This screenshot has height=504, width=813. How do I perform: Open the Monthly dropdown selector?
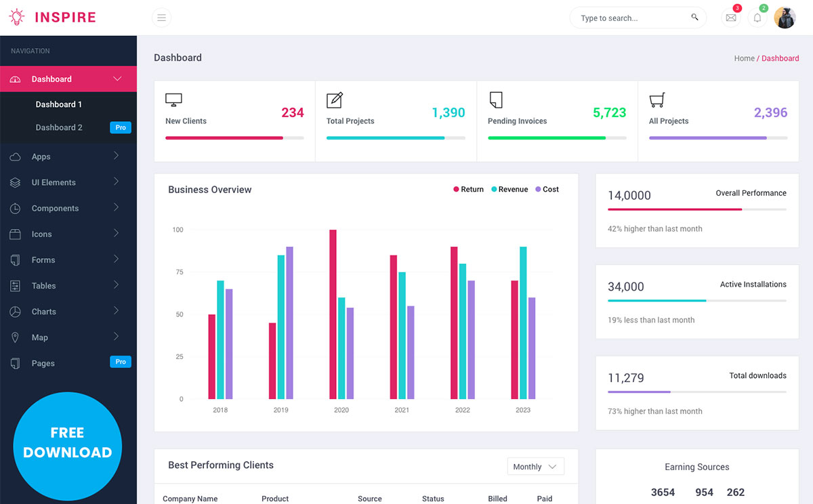point(535,467)
